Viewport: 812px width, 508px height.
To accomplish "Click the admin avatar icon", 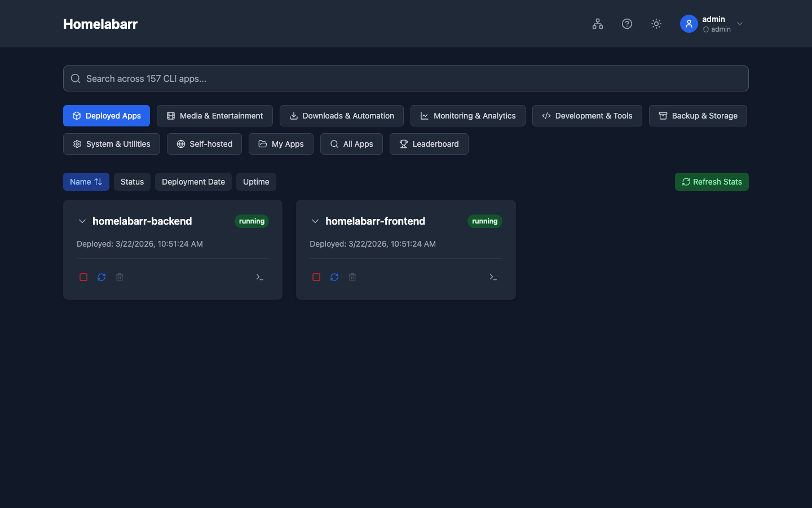I will (x=689, y=24).
